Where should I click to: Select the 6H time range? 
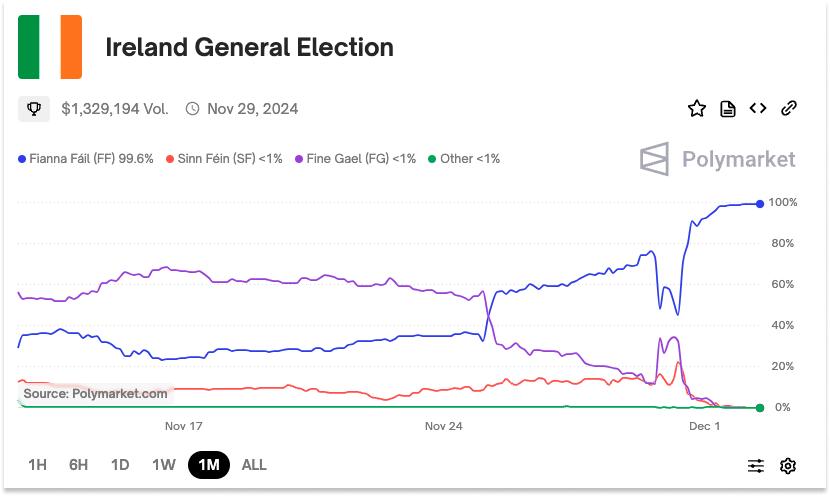pos(78,465)
